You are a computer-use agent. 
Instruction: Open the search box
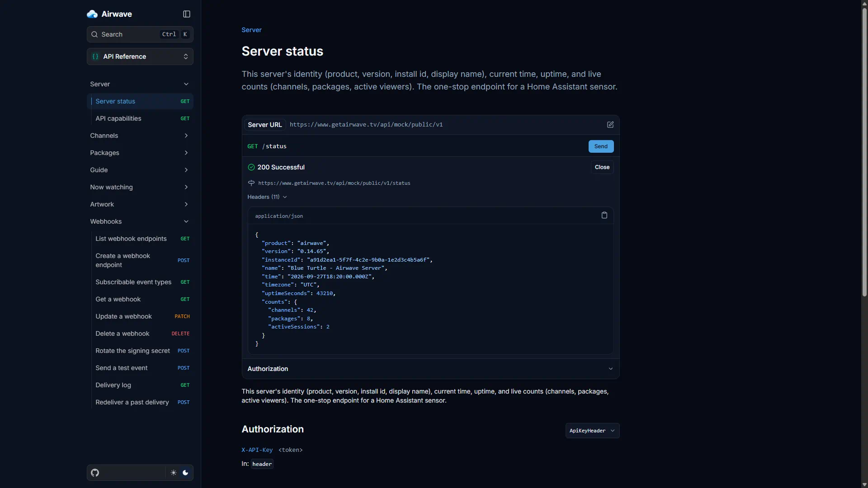[x=140, y=34]
